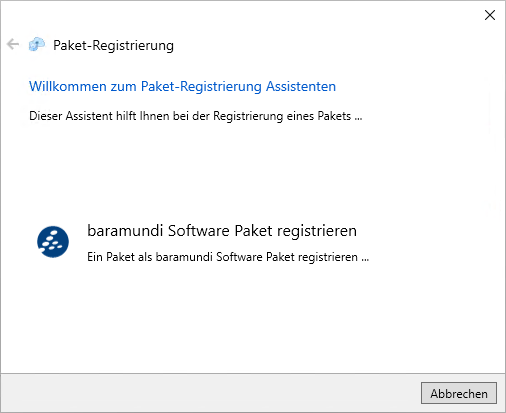Click the Paket-Registrierung cloud icon
Screen dimensions: 506x413
37,44
